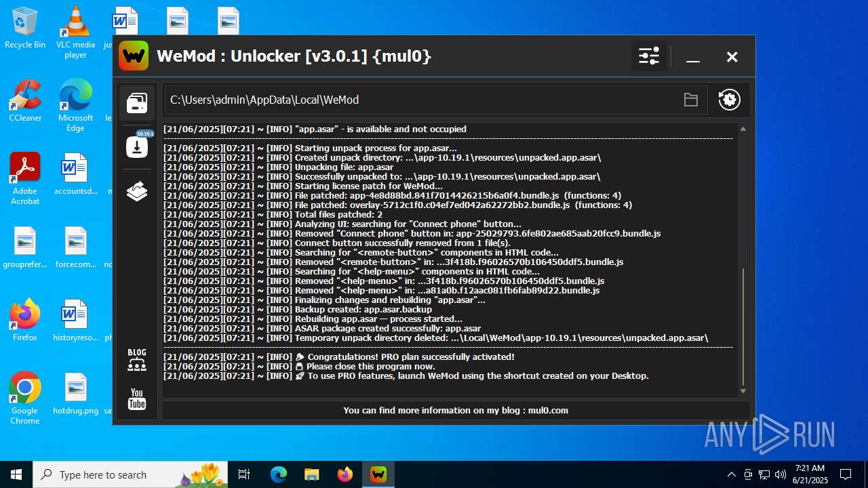Click the 'Starting license patch for WeMod' line

click(x=303, y=186)
